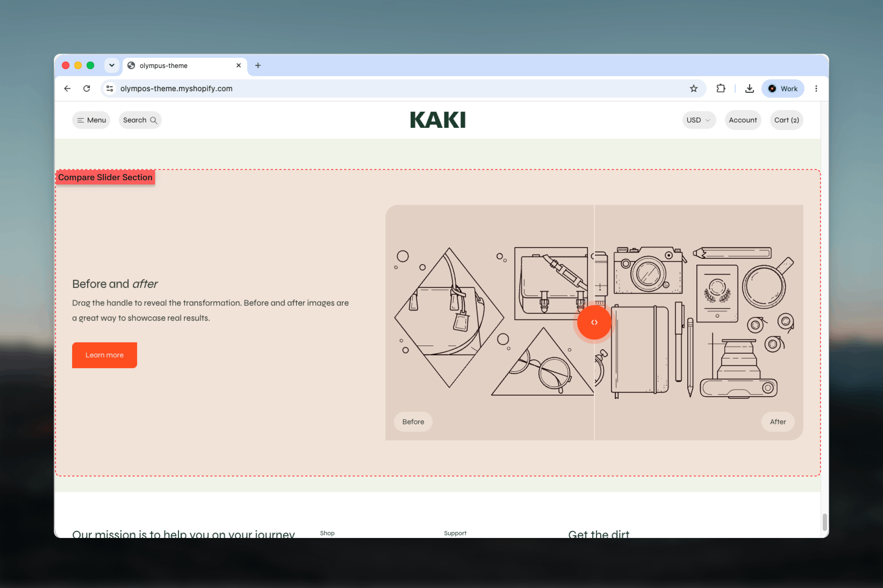883x588 pixels.
Task: Select the olympus-theme tab
Action: tap(185, 66)
